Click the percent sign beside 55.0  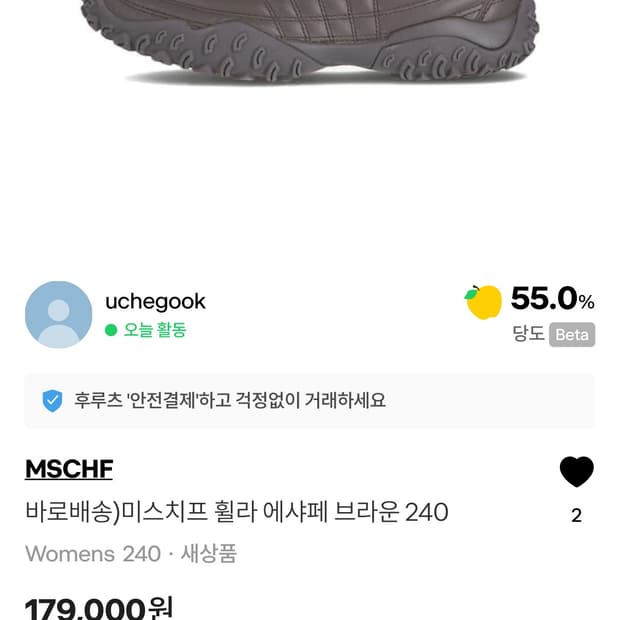pyautogui.click(x=587, y=301)
